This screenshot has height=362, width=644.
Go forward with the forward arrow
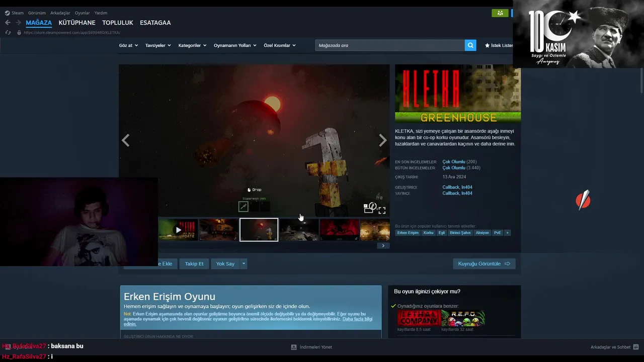click(x=18, y=23)
